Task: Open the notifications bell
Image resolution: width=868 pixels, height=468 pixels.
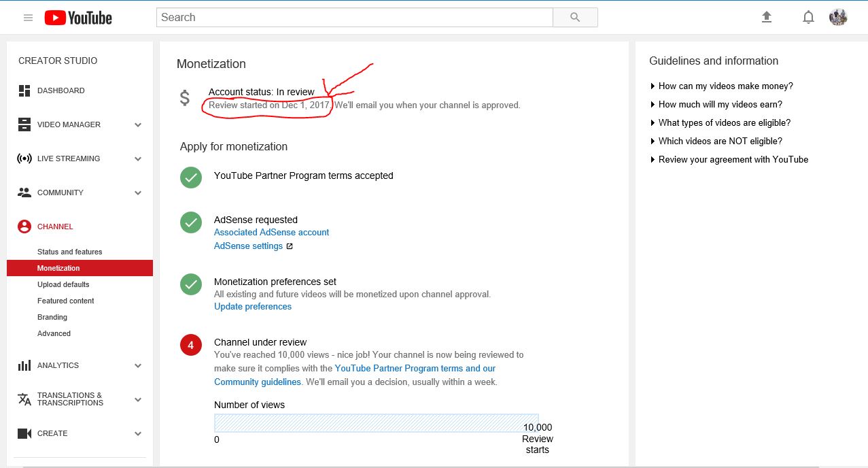Action: (808, 18)
